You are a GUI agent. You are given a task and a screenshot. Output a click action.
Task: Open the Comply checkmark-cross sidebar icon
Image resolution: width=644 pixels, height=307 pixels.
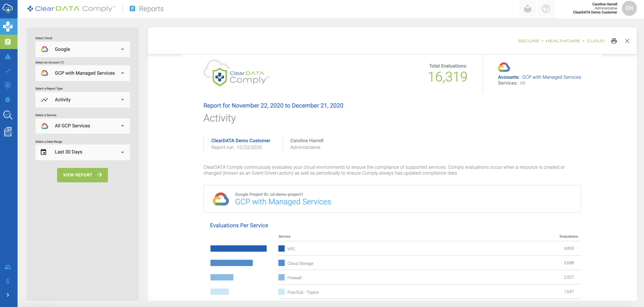click(8, 26)
